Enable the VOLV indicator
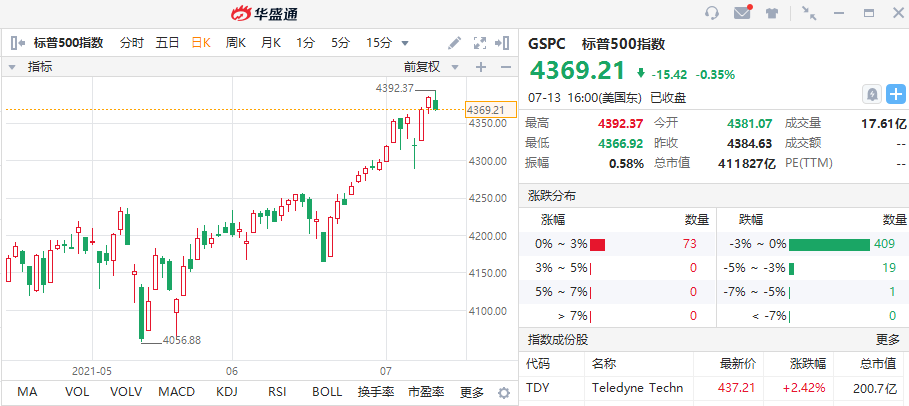 coord(126,392)
